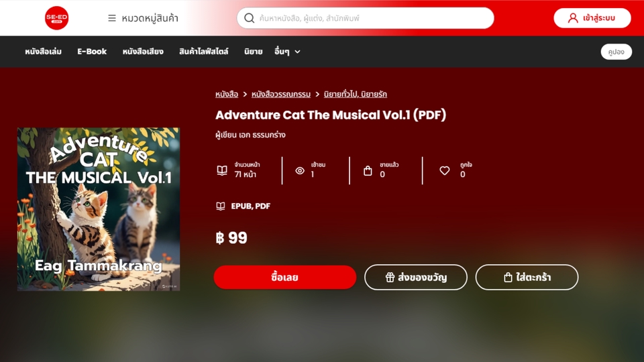Open the หนังสือเสียง menu item

click(143, 52)
